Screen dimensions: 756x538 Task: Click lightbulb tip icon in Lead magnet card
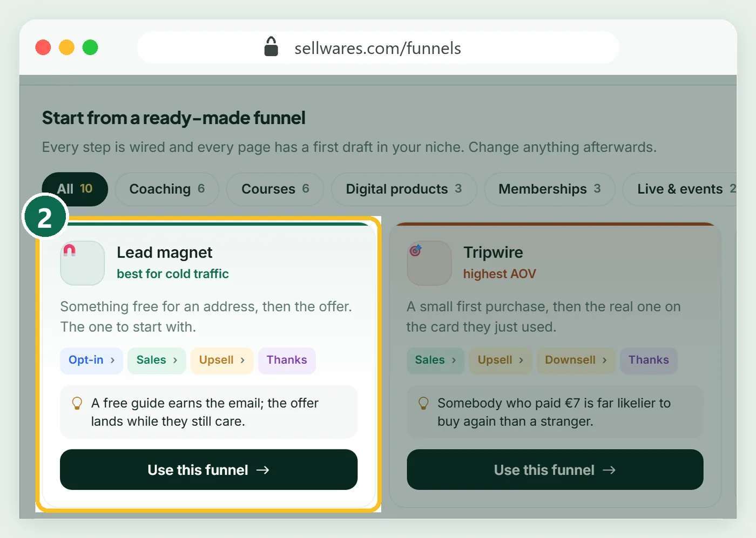[x=77, y=403]
